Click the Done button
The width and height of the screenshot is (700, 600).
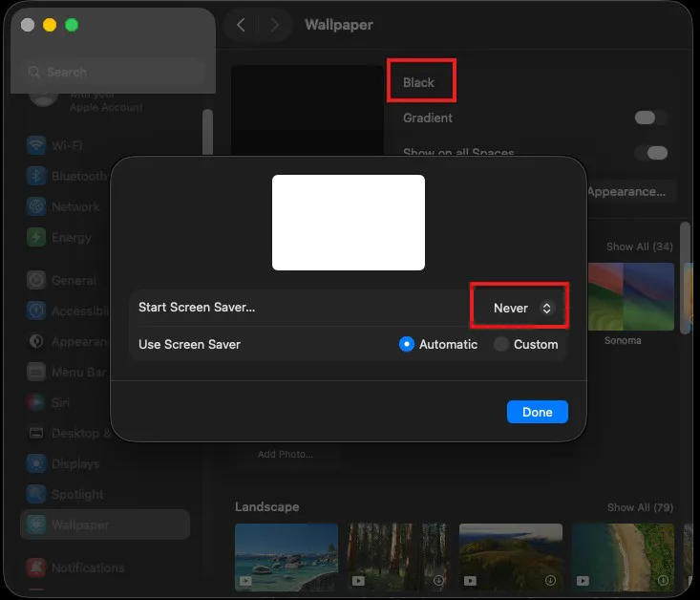(537, 412)
